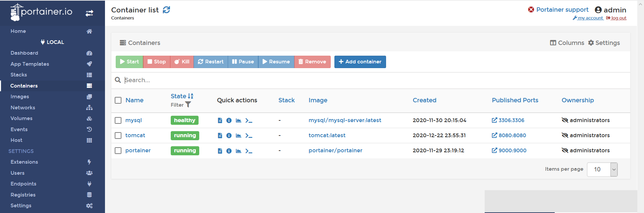Open the Portainer support link
The image size is (644, 213).
click(x=558, y=10)
